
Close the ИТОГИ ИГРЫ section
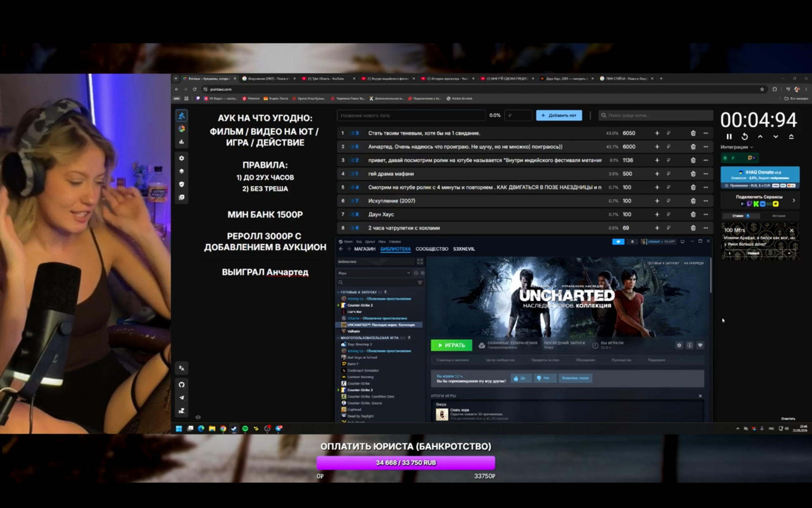[700, 396]
